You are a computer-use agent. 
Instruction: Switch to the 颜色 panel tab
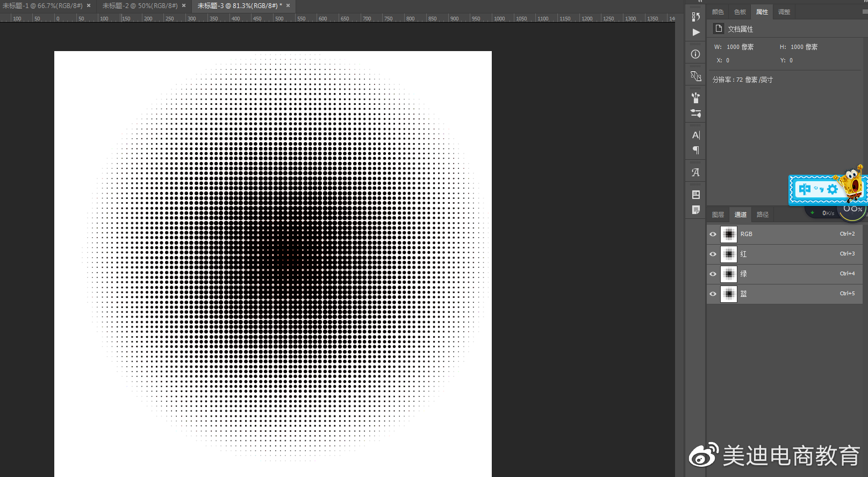click(718, 12)
